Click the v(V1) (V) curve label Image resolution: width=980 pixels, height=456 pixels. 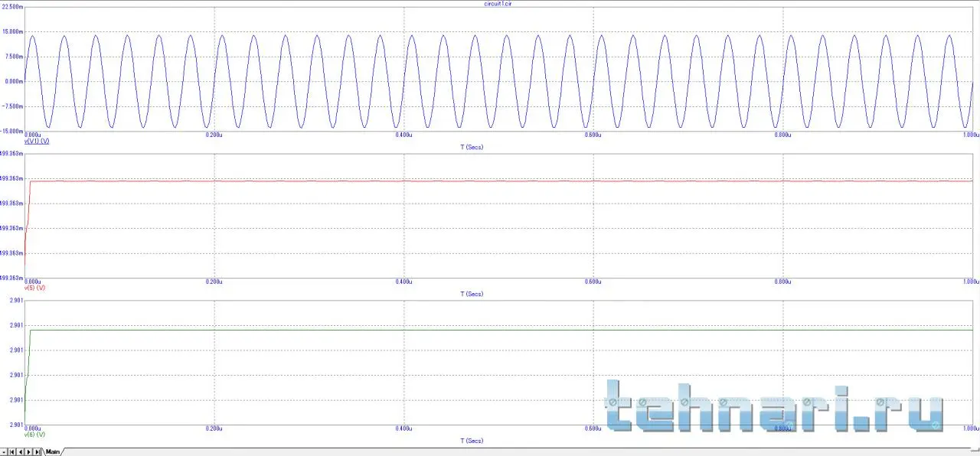point(37,142)
